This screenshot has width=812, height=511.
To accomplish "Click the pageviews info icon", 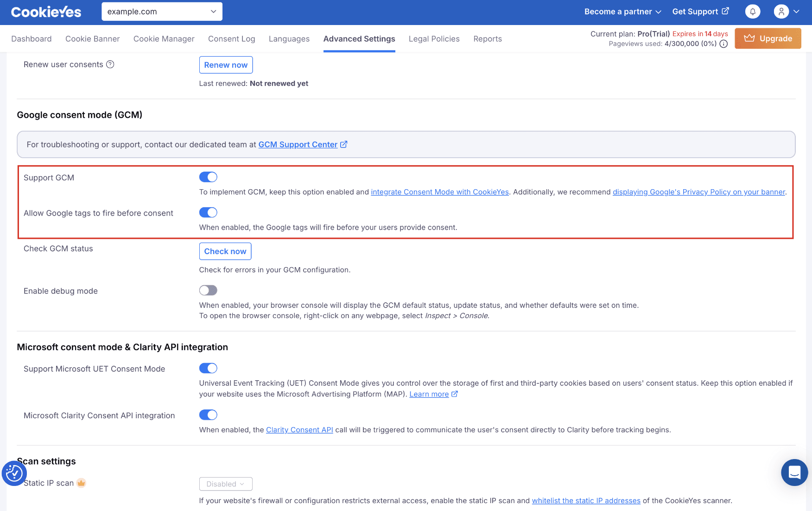I will point(723,44).
